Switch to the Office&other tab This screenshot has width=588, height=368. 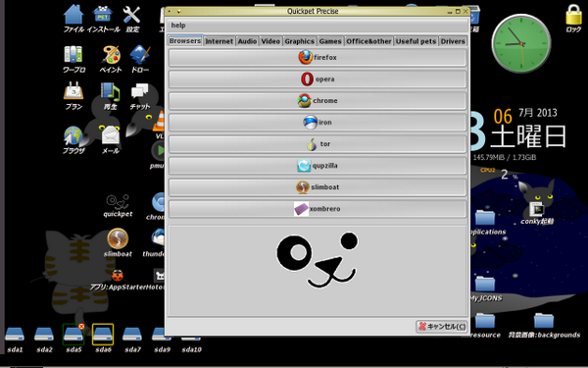[368, 41]
